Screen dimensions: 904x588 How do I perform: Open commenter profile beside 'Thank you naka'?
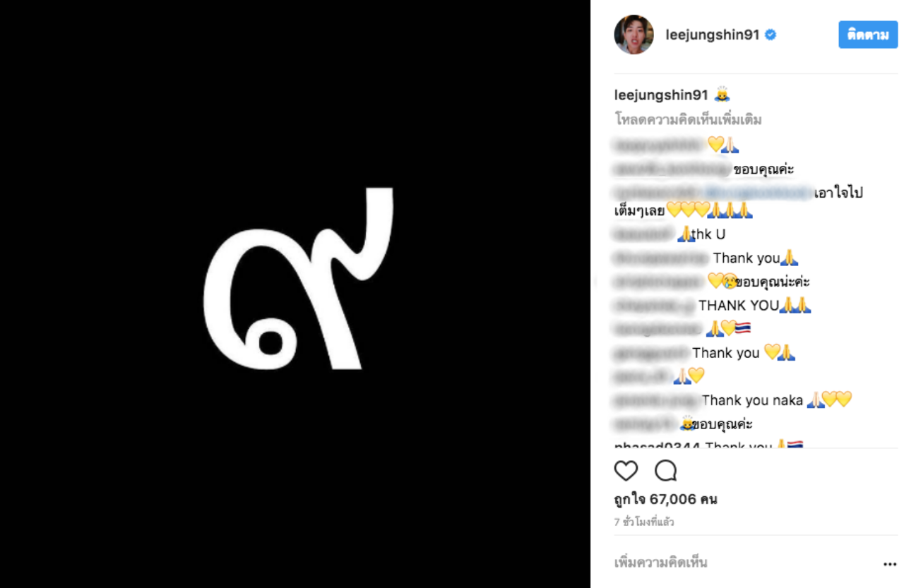coord(655,400)
